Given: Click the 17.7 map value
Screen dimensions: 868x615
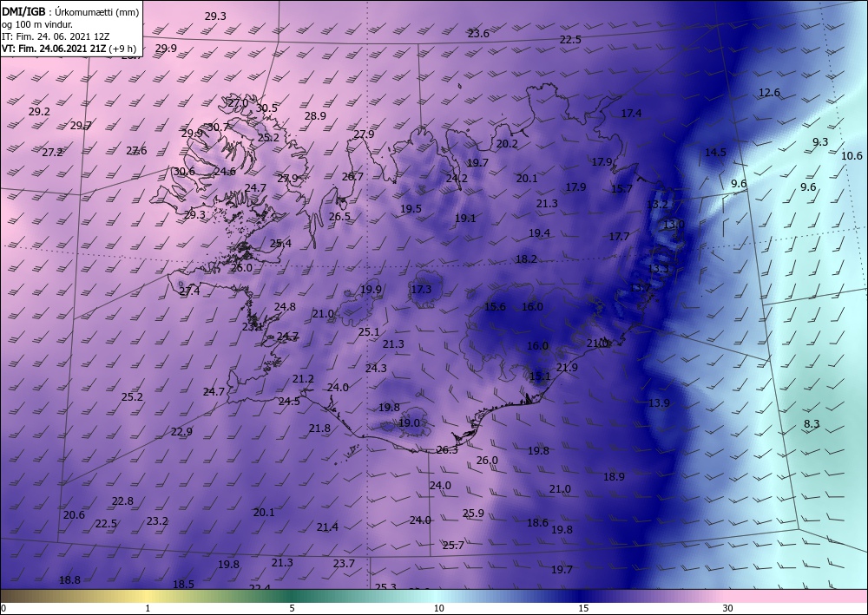Looking at the screenshot, I should pos(619,237).
